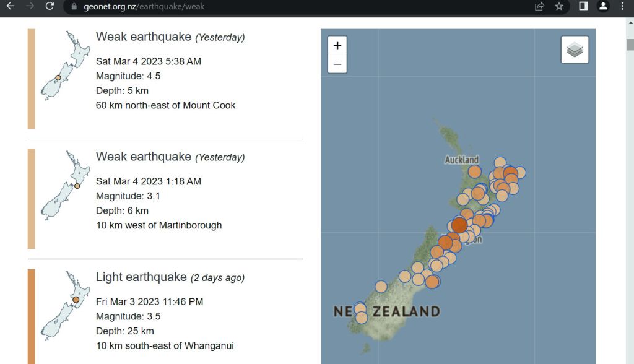Click the quake marker near Auckland label
The height and width of the screenshot is (364, 634).
pyautogui.click(x=474, y=171)
